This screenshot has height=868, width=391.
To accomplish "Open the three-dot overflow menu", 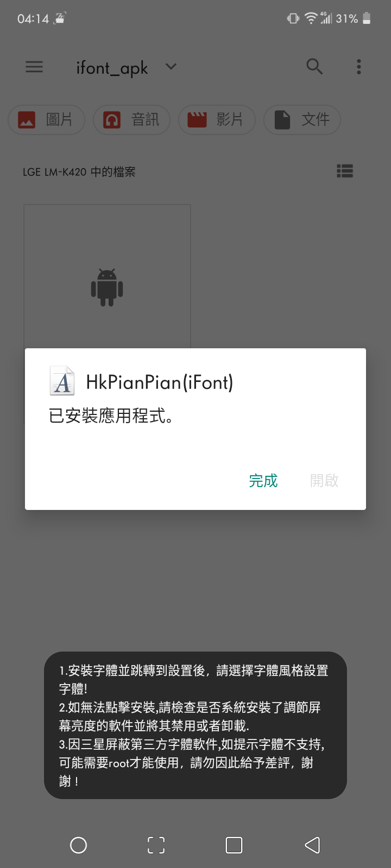I will coord(358,67).
